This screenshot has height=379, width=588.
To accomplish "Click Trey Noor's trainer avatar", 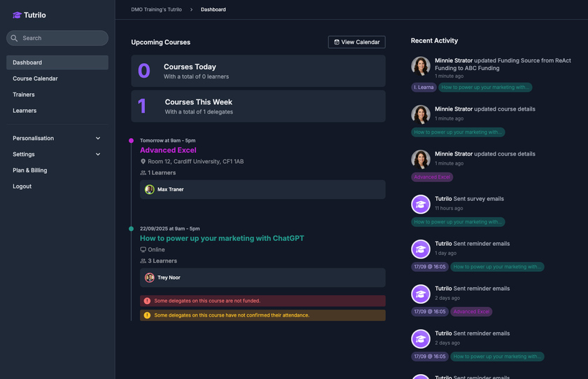I will tap(150, 277).
